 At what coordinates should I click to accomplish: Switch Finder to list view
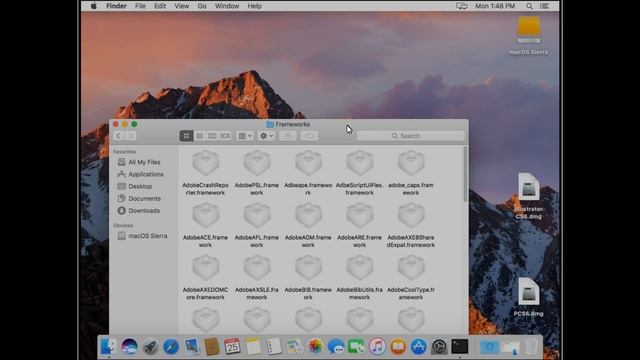pos(199,136)
